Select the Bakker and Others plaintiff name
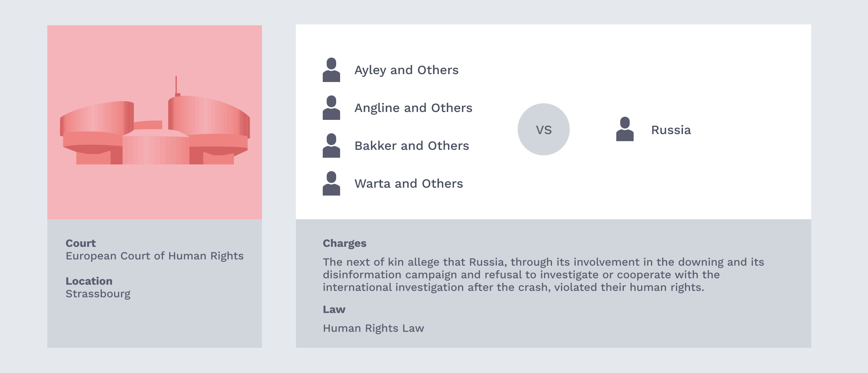 pyautogui.click(x=412, y=145)
